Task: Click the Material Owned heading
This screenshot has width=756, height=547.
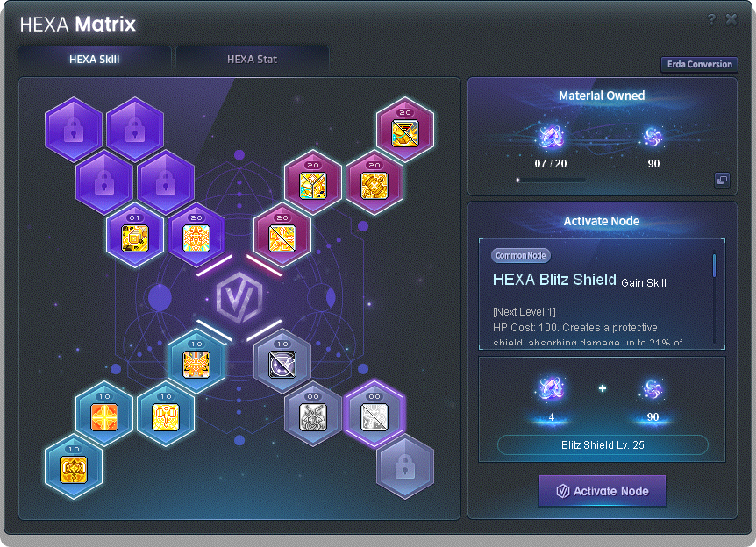Action: click(x=602, y=96)
